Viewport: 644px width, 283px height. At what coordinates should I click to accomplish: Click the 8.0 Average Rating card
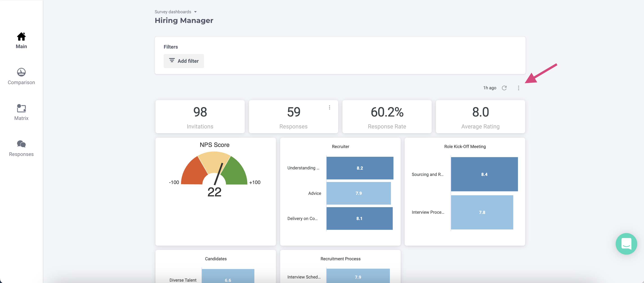pos(480,117)
